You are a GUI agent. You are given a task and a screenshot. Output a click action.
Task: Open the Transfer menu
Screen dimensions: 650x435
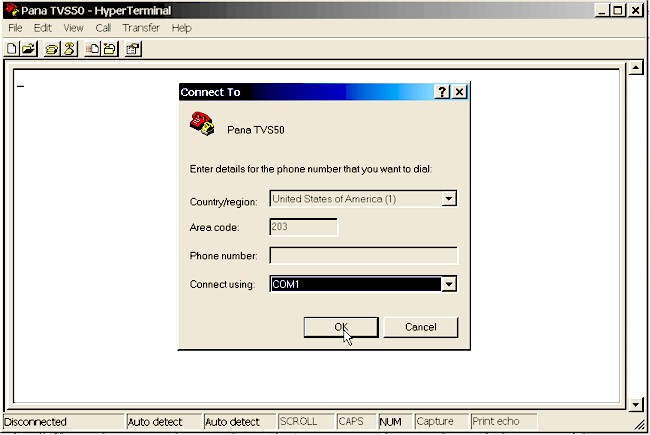coord(141,28)
